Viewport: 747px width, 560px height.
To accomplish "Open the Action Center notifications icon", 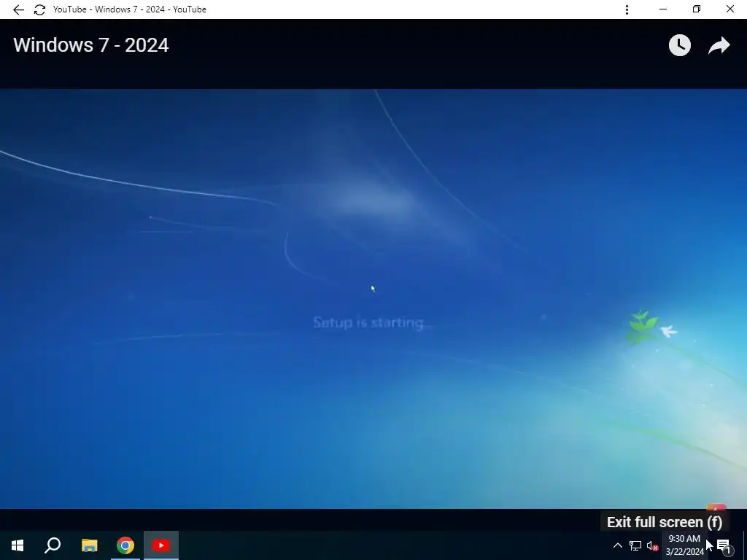I will [724, 545].
